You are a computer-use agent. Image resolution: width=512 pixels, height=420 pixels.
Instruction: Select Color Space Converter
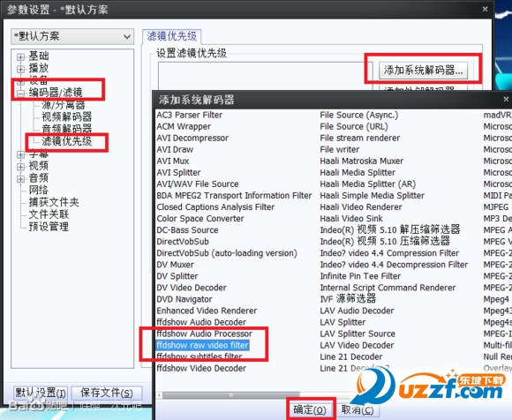200,218
